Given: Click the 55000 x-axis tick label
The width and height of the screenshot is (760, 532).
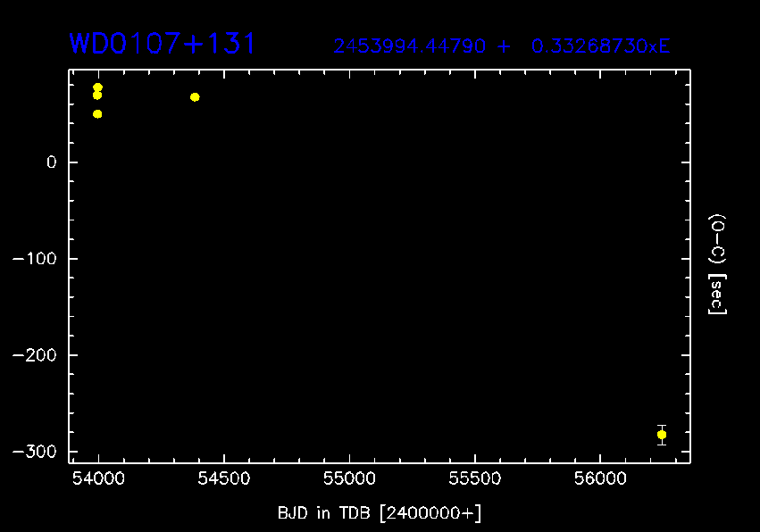Looking at the screenshot, I should pos(349,479).
